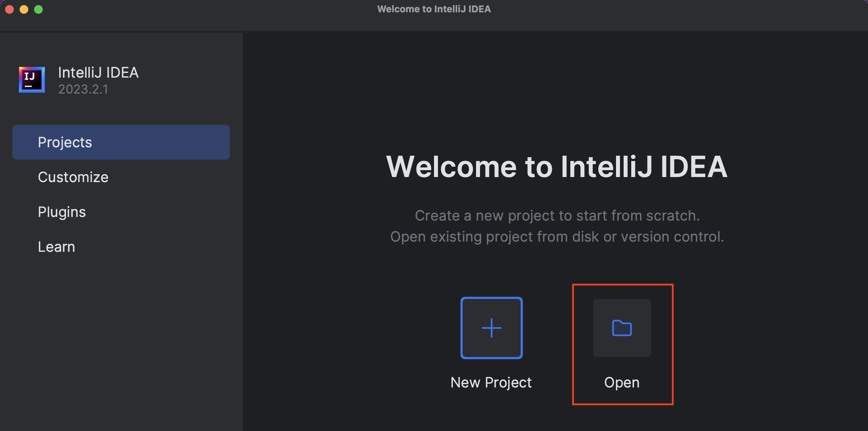Click the New Project label text

point(491,382)
